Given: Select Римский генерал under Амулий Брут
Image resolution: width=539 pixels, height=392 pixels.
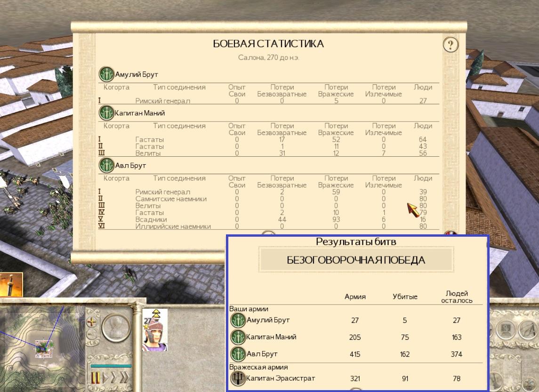Looking at the screenshot, I should pos(268,101).
